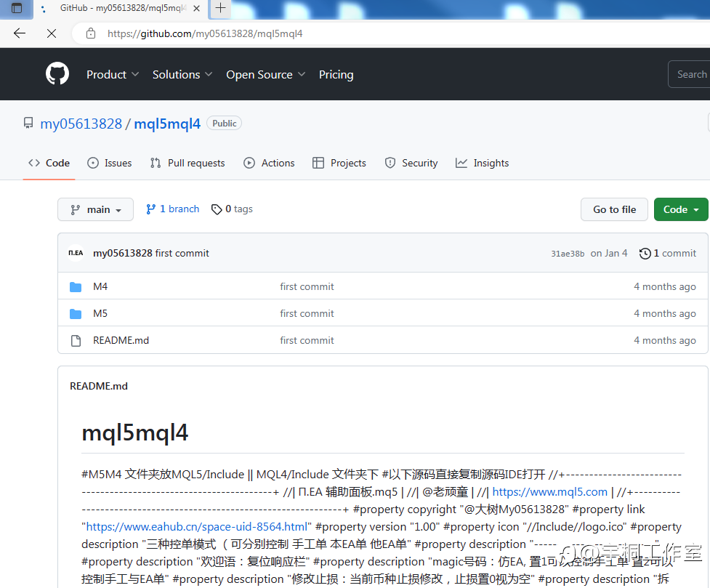
Task: Click the Go to file button
Action: [614, 209]
